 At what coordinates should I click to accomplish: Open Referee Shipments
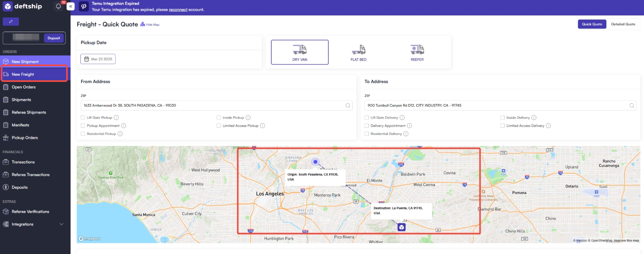(x=35, y=112)
